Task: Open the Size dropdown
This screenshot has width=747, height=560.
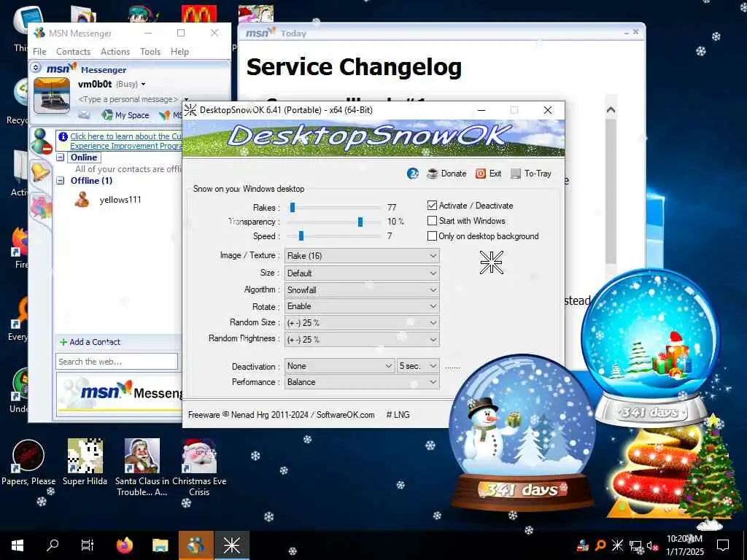Action: pos(362,273)
